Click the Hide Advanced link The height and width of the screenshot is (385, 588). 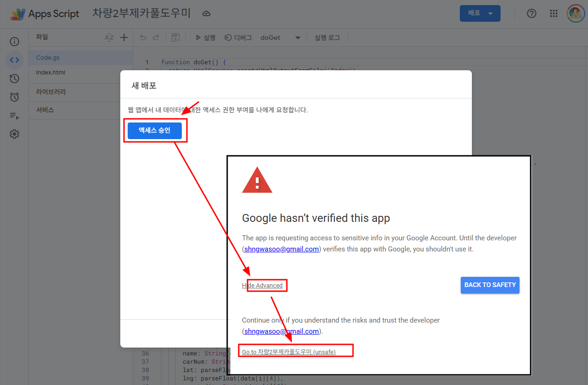(262, 286)
